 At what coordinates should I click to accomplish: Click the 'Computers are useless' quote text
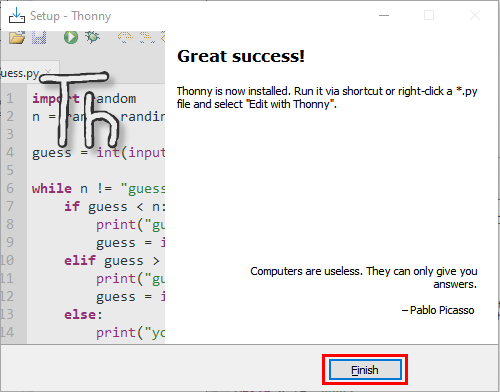pyautogui.click(x=364, y=277)
